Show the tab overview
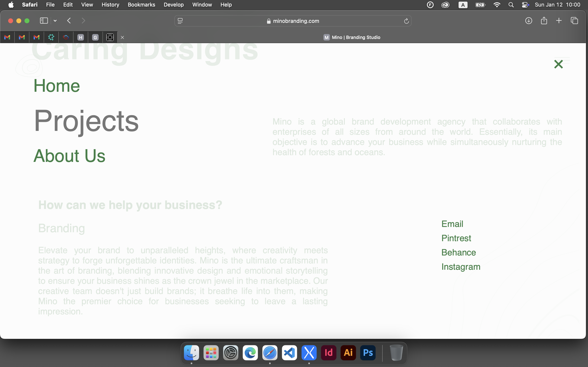588x367 pixels. (574, 21)
